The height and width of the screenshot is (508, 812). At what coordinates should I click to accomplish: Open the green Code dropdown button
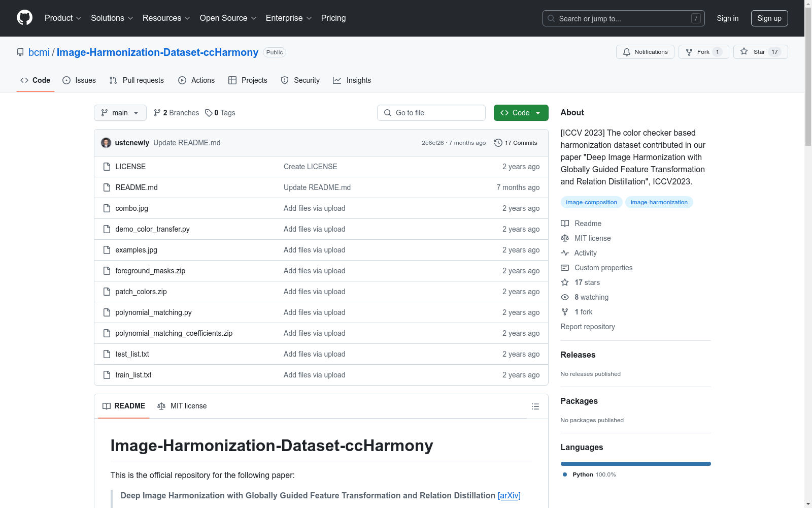pos(521,113)
